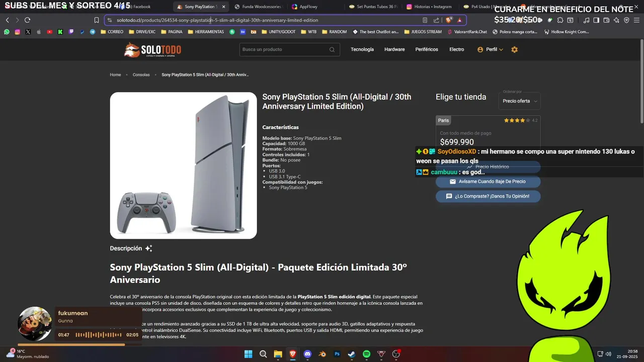Go to Home breadcrumb link
644x362 pixels.
115,75
